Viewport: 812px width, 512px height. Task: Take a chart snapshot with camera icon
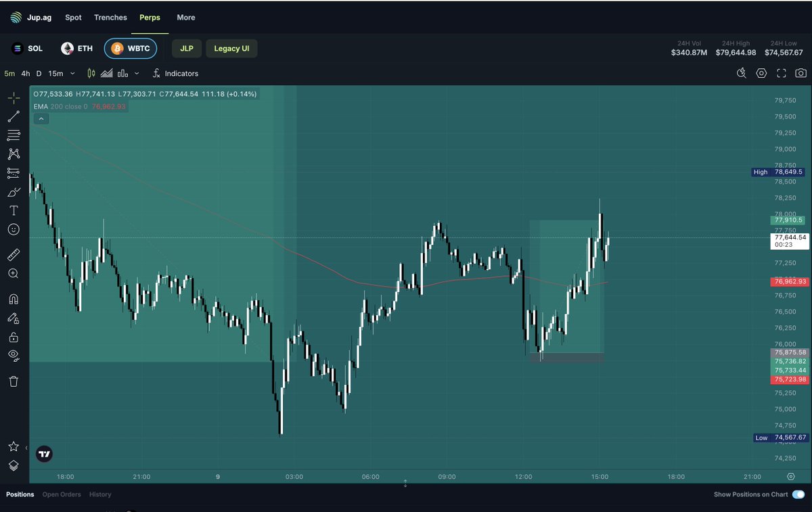(x=800, y=73)
